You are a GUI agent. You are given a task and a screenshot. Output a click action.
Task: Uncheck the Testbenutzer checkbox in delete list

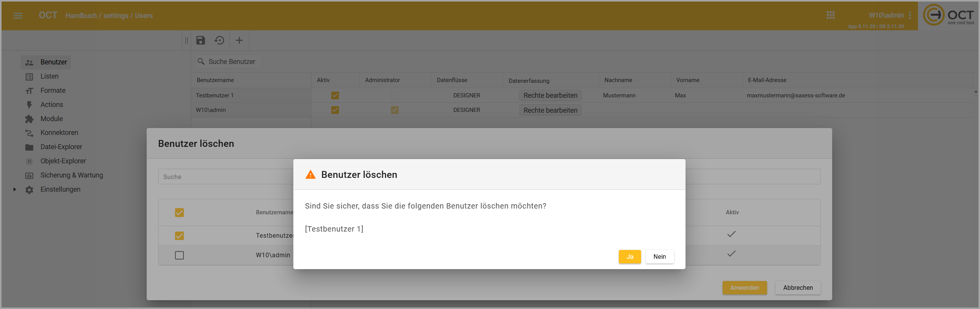pos(179,236)
